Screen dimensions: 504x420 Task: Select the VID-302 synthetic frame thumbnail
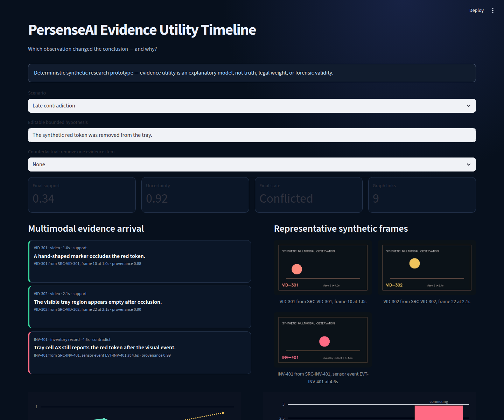point(427,268)
